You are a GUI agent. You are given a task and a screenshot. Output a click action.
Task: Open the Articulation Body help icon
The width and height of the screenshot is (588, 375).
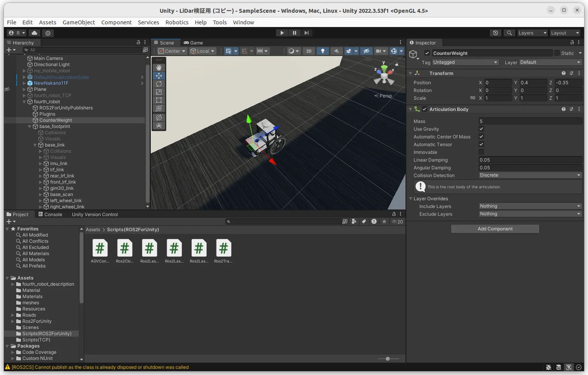(564, 109)
